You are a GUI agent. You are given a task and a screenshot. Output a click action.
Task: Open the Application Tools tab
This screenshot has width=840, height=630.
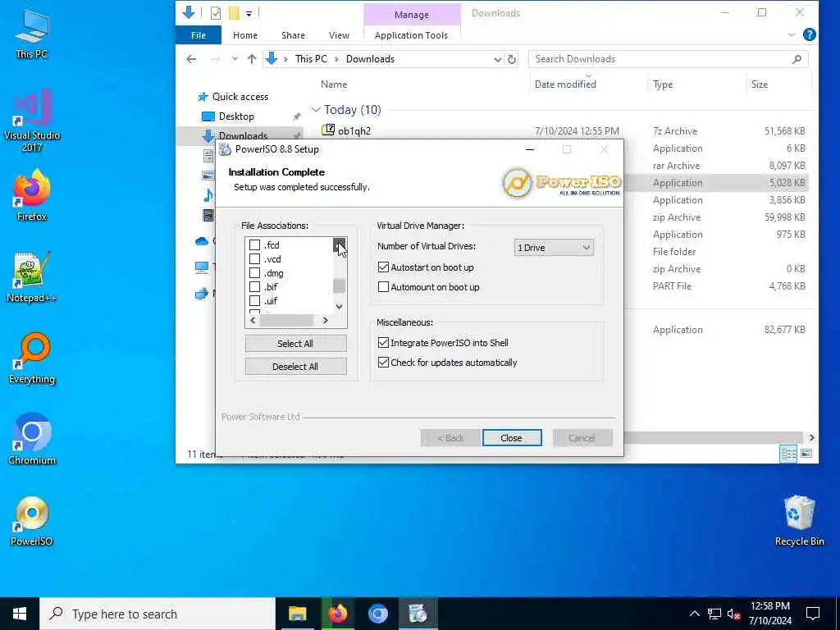[x=412, y=35]
